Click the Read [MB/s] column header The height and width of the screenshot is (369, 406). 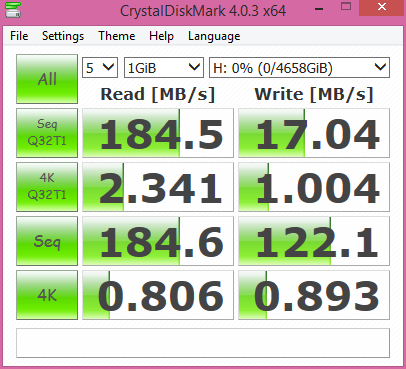point(158,94)
